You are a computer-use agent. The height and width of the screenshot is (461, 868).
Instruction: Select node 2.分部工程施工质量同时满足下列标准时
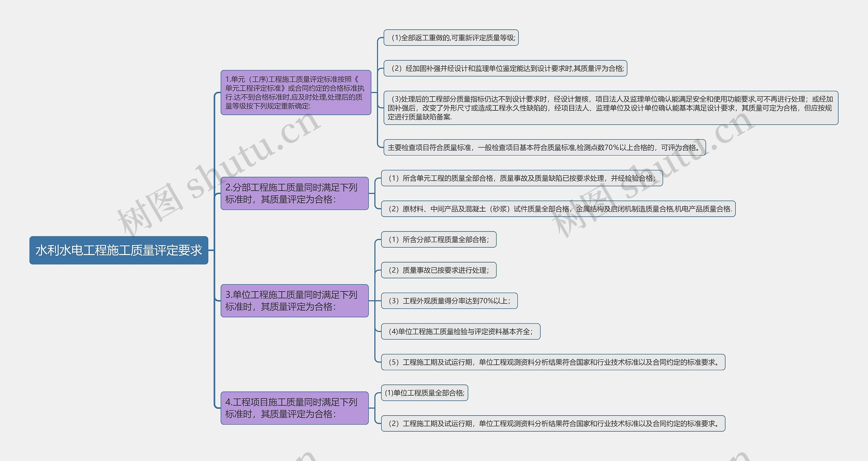tap(295, 193)
